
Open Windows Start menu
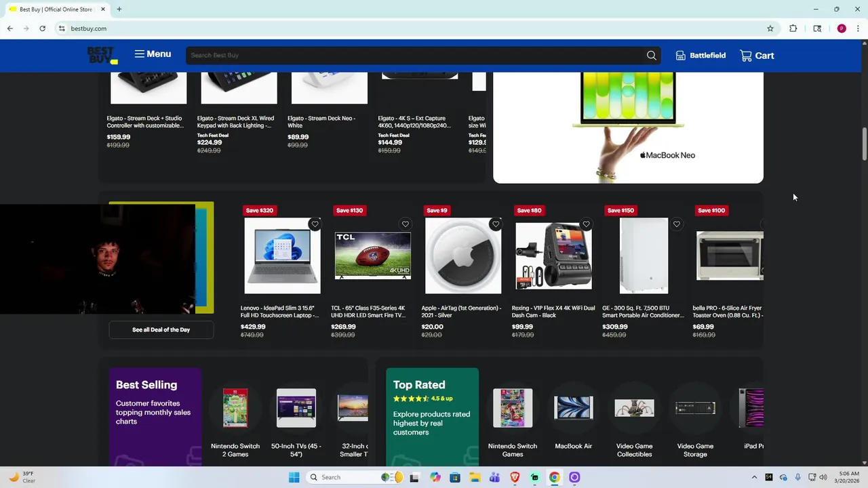click(x=294, y=477)
